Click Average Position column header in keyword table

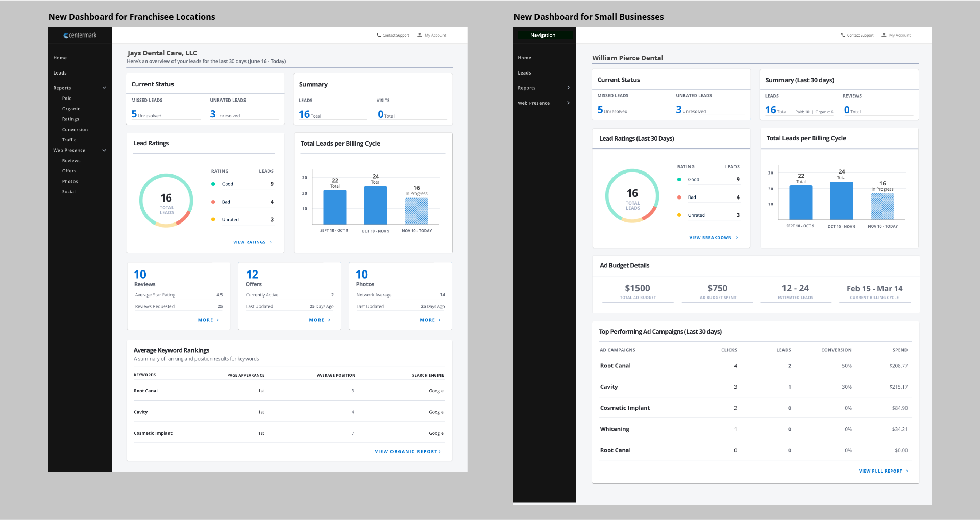tap(336, 375)
